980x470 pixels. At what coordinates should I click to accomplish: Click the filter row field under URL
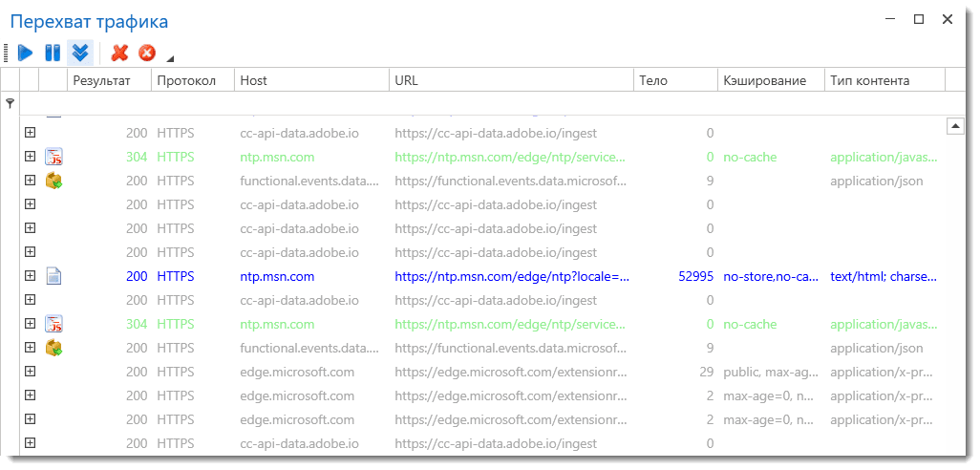(x=511, y=103)
